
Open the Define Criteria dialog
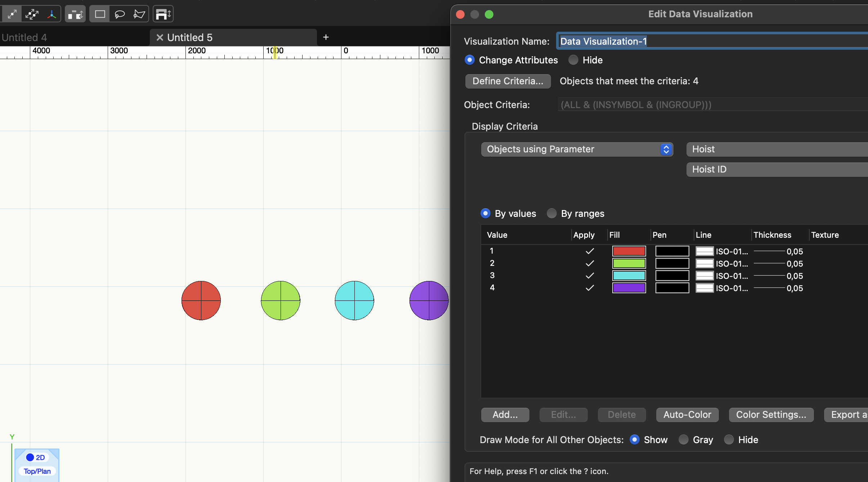pyautogui.click(x=508, y=81)
